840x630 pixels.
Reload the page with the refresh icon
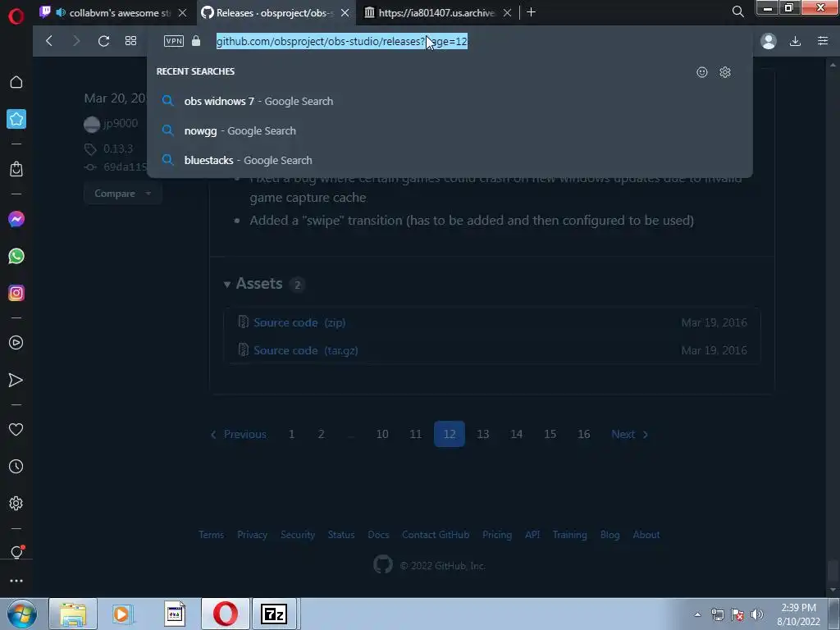103,41
